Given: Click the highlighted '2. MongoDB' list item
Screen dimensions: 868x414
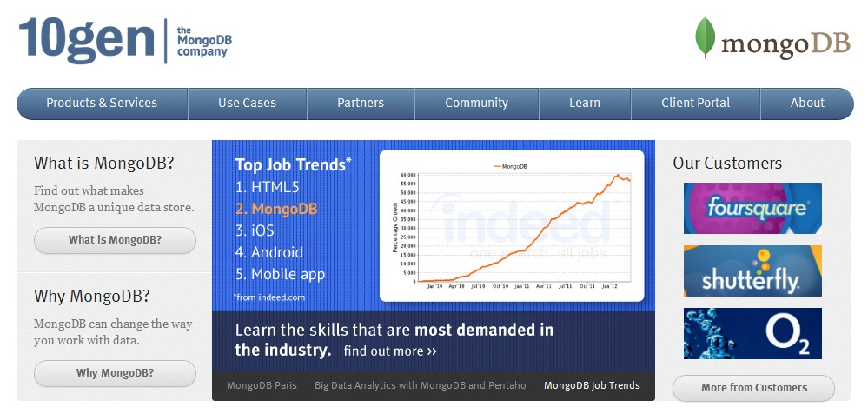Looking at the screenshot, I should pyautogui.click(x=276, y=209).
